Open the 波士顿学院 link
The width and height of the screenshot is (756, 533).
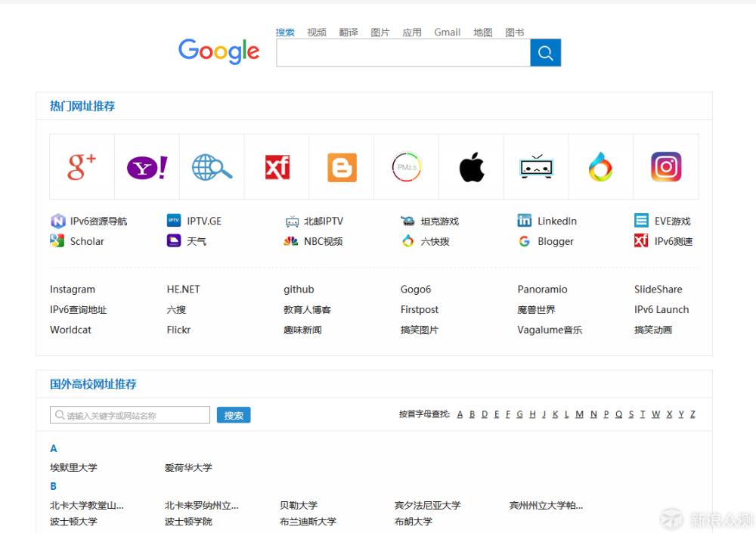pos(188,522)
